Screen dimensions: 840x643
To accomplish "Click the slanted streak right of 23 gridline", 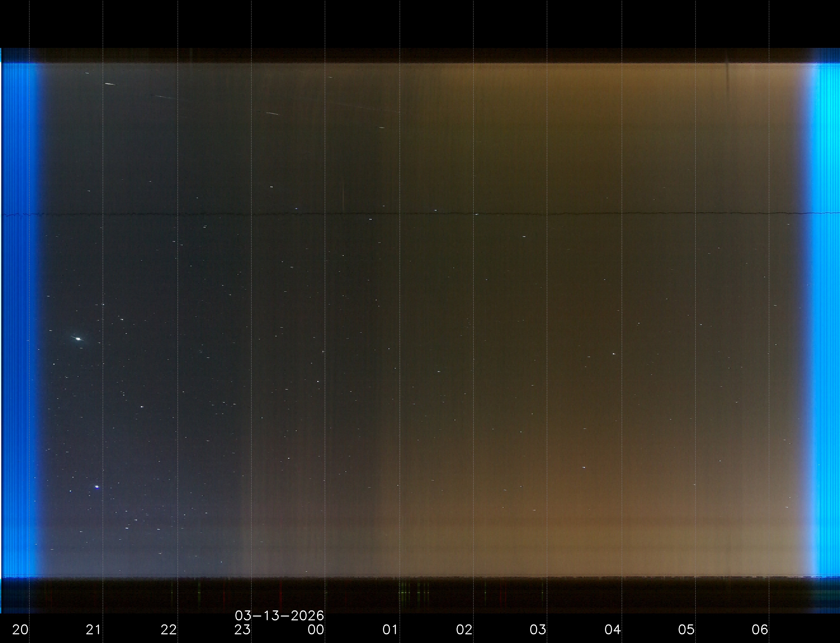I will [x=272, y=113].
